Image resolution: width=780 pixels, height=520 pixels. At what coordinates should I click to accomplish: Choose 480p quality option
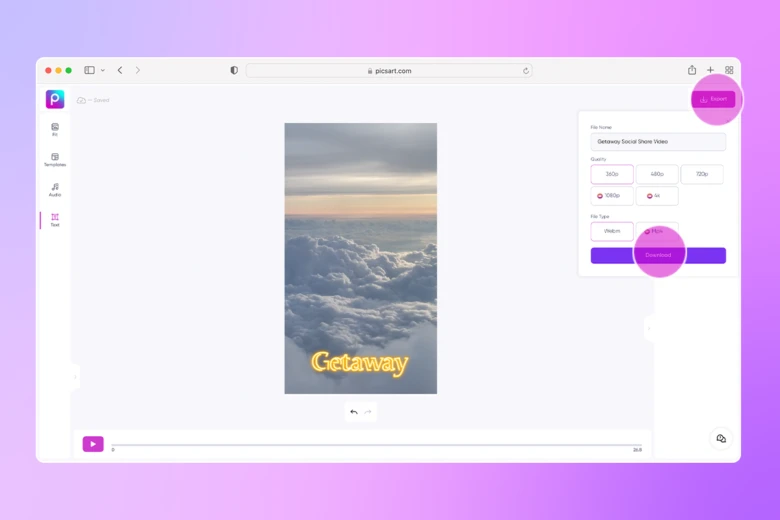[x=657, y=174]
